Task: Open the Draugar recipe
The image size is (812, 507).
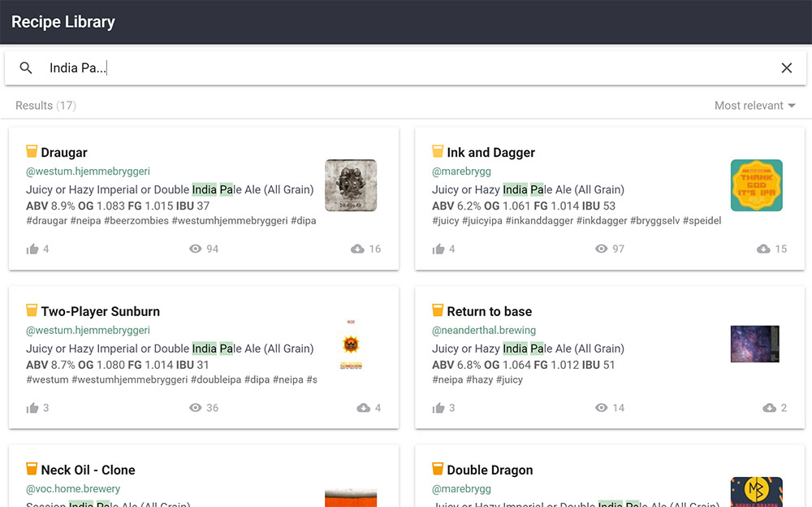Action: click(x=63, y=152)
